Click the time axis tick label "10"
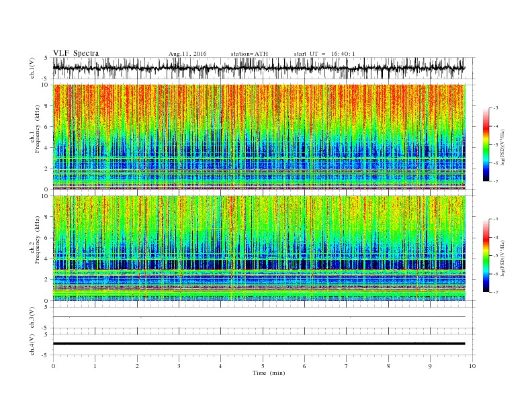 pyautogui.click(x=472, y=366)
